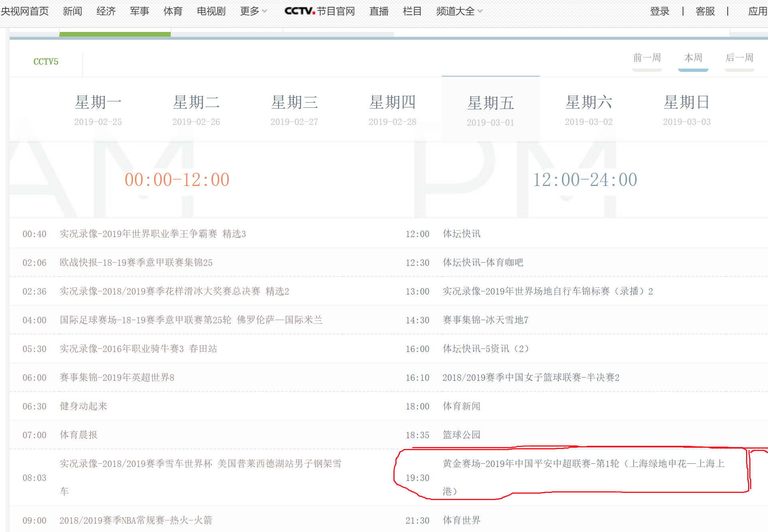
Task: Open the 体育 section link
Action: (173, 11)
